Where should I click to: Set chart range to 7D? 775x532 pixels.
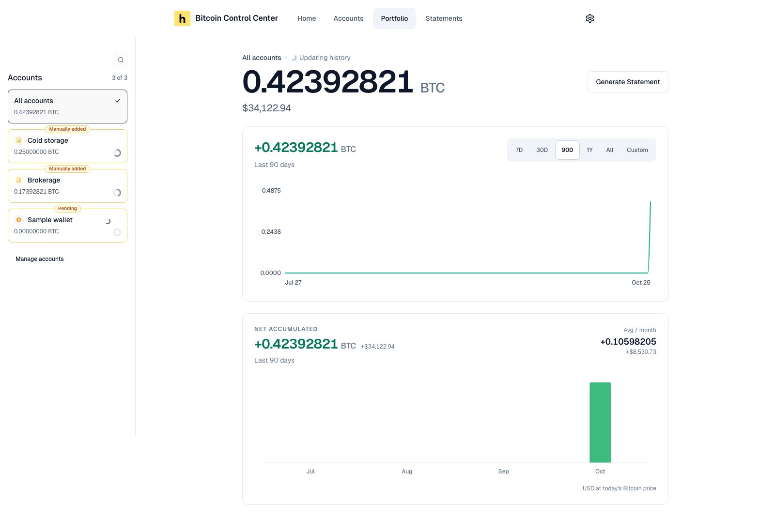pos(519,150)
